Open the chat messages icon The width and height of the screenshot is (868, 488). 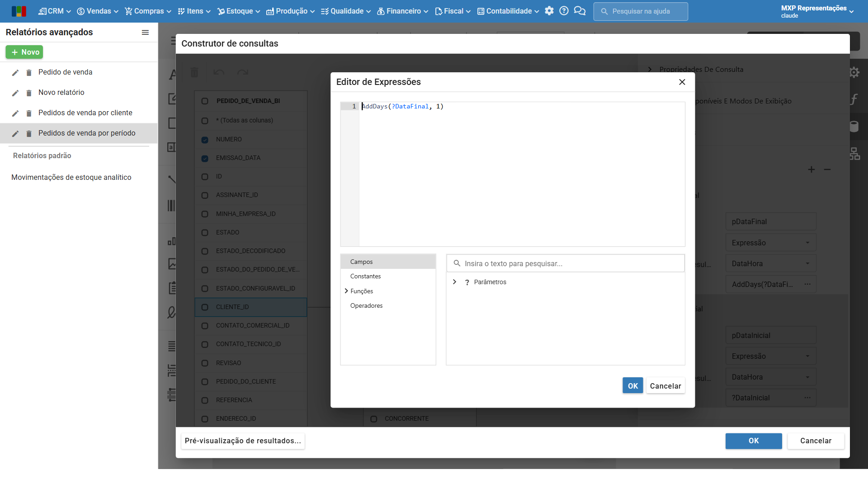580,11
